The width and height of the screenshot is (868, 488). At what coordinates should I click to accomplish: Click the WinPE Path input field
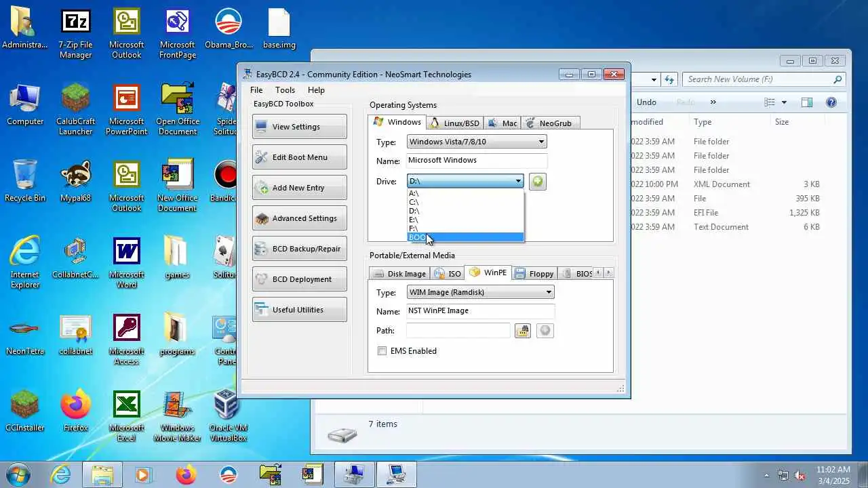[x=458, y=331]
